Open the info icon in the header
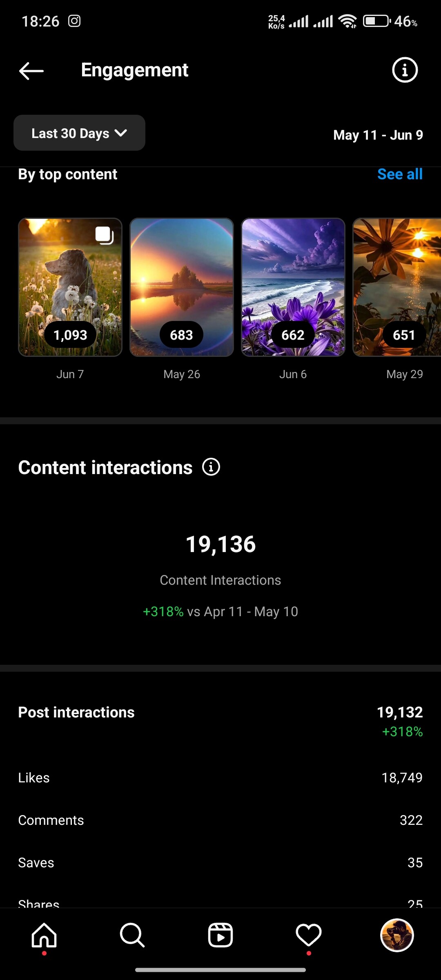 click(405, 70)
